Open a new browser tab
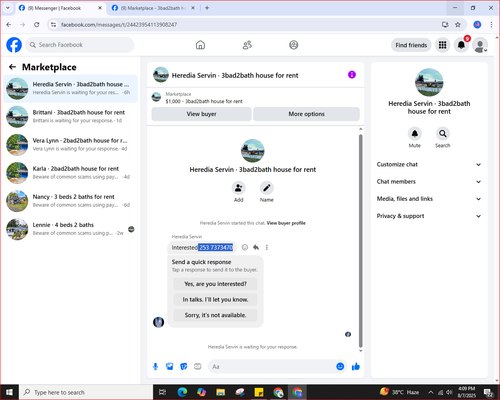The width and height of the screenshot is (500, 400). point(207,8)
